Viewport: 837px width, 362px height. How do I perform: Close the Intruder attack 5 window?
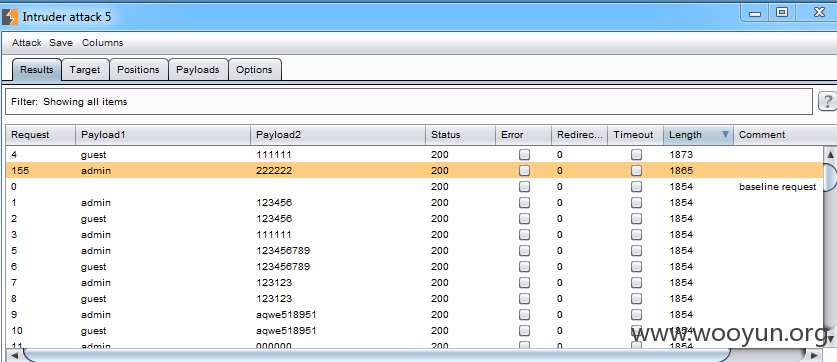(x=819, y=13)
